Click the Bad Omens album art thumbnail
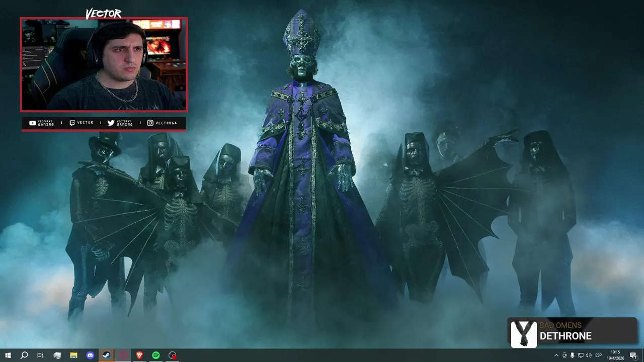The height and width of the screenshot is (362, 644). (523, 334)
